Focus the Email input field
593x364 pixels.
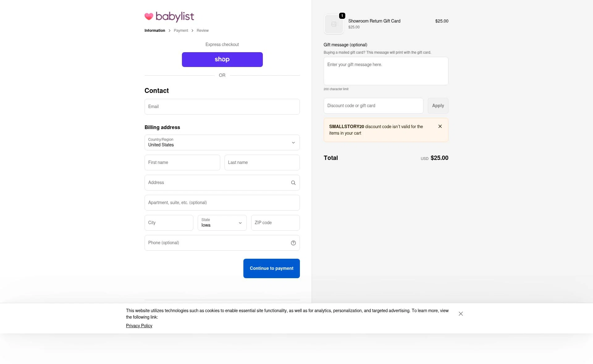click(x=222, y=107)
